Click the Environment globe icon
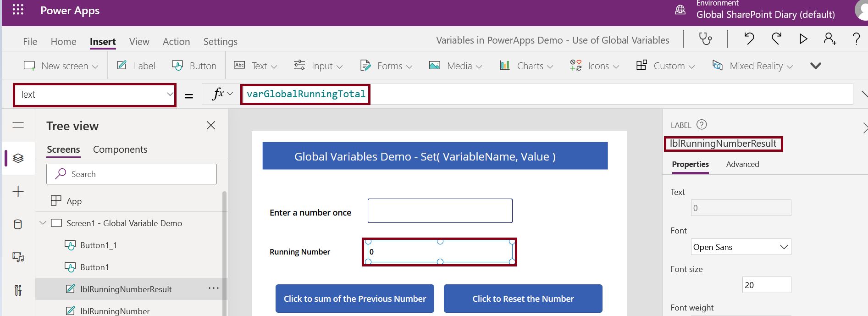The height and width of the screenshot is (316, 868). click(x=680, y=10)
